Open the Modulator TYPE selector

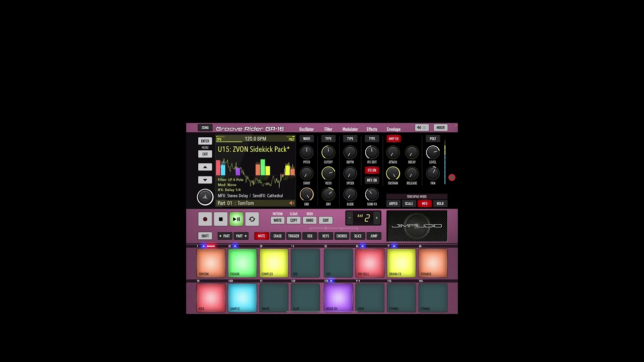[x=350, y=139]
